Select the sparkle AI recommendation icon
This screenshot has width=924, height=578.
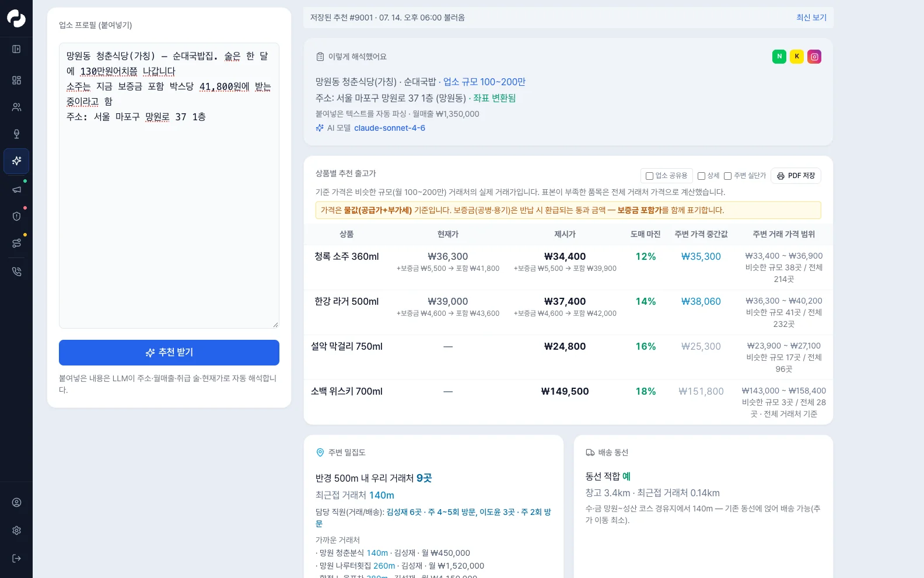point(16,161)
